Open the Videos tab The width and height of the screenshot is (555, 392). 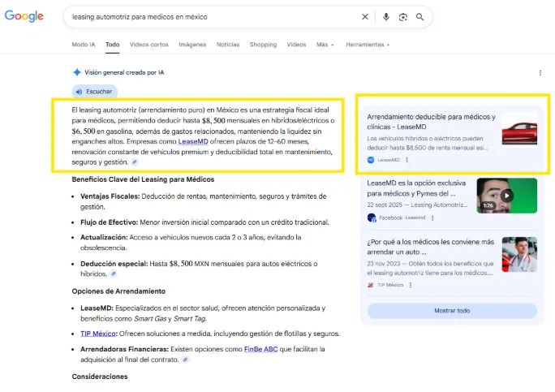click(296, 45)
